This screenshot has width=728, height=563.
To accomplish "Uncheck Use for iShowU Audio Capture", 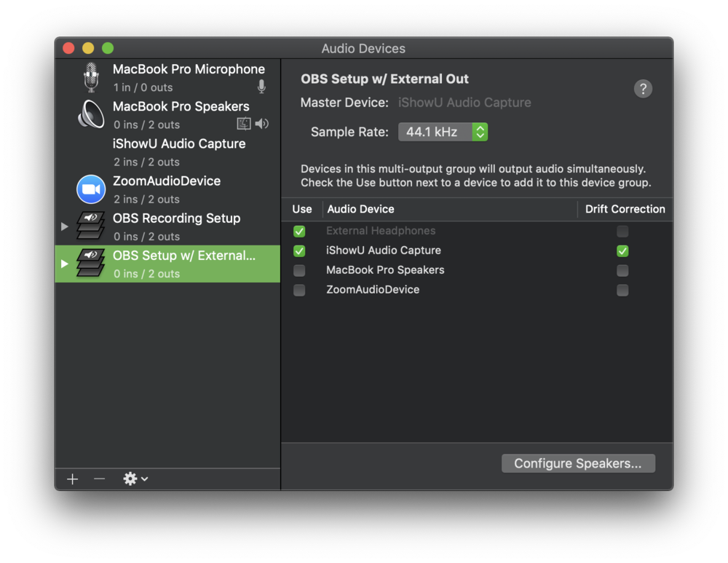I will pos(299,251).
